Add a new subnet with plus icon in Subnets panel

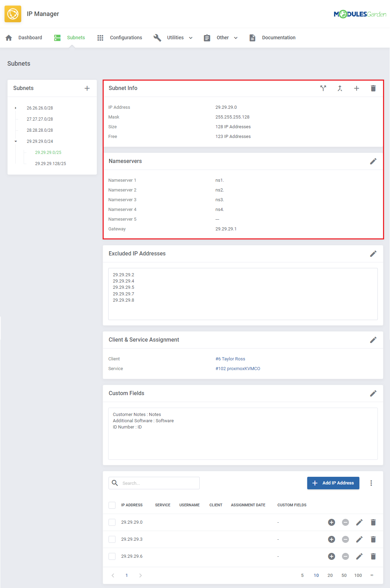point(87,88)
